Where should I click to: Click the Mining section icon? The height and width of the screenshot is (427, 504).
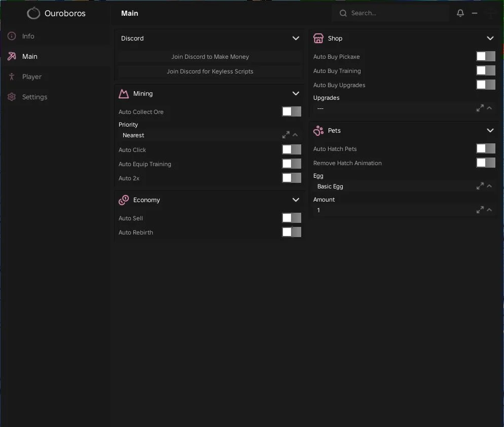[x=124, y=93]
